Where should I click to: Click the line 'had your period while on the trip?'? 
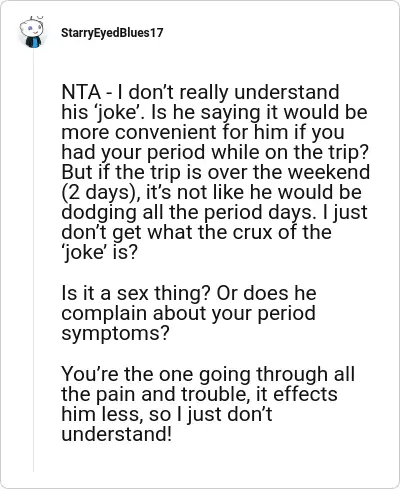click(215, 153)
